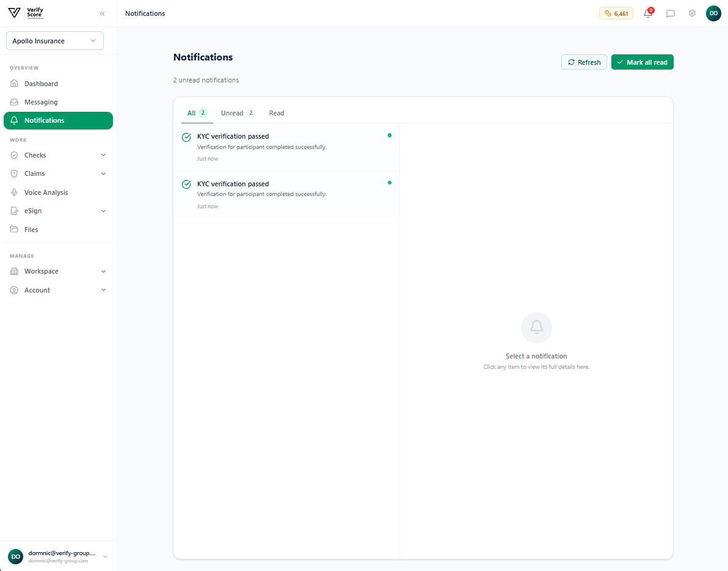Expand the Account submenu chevron

click(x=104, y=290)
